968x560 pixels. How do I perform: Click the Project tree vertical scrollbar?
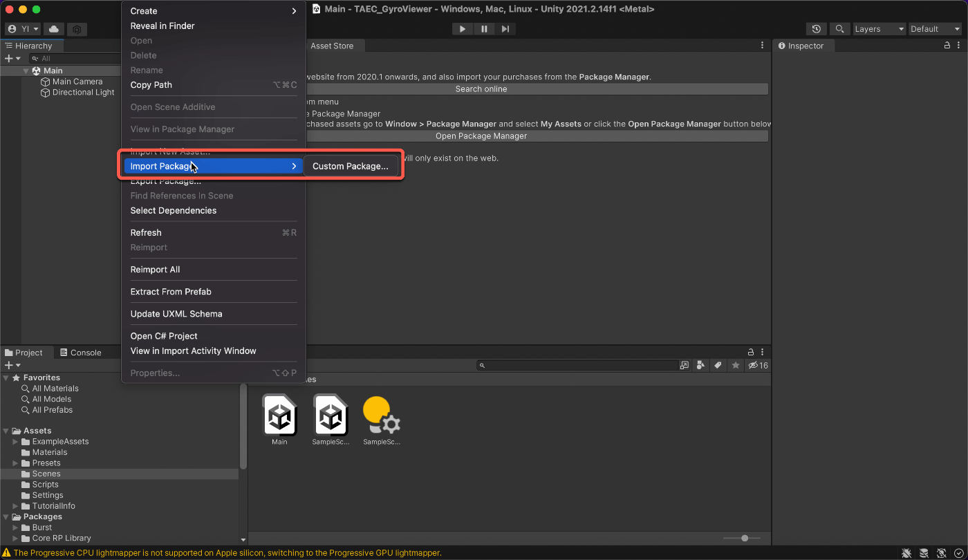[243, 425]
